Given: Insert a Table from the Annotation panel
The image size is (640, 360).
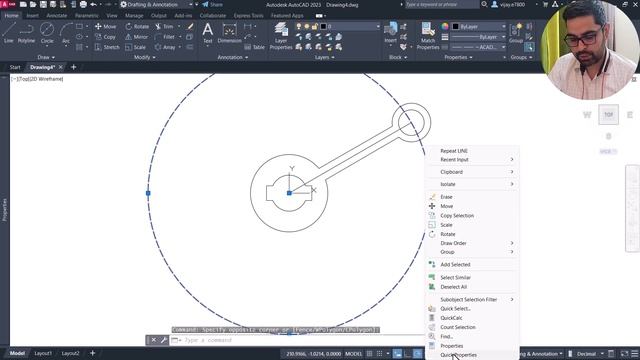Looking at the screenshot, I should pos(255,47).
